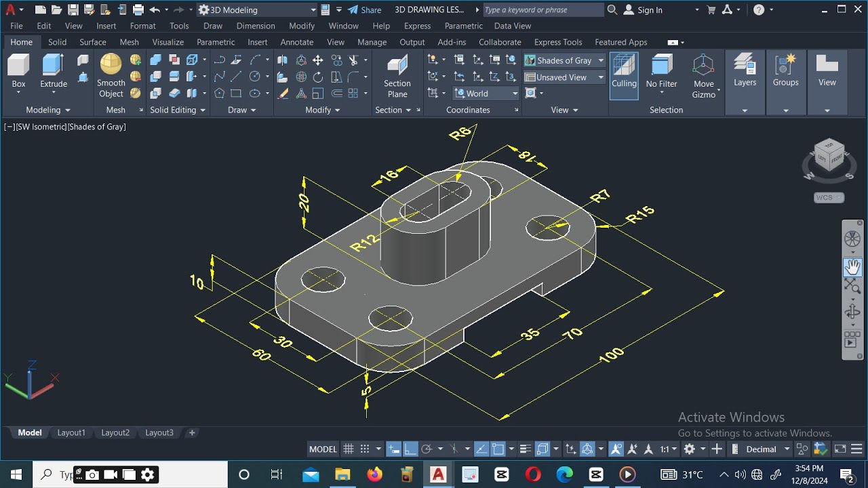868x488 pixels.
Task: Click the Sign In button
Action: (x=642, y=9)
